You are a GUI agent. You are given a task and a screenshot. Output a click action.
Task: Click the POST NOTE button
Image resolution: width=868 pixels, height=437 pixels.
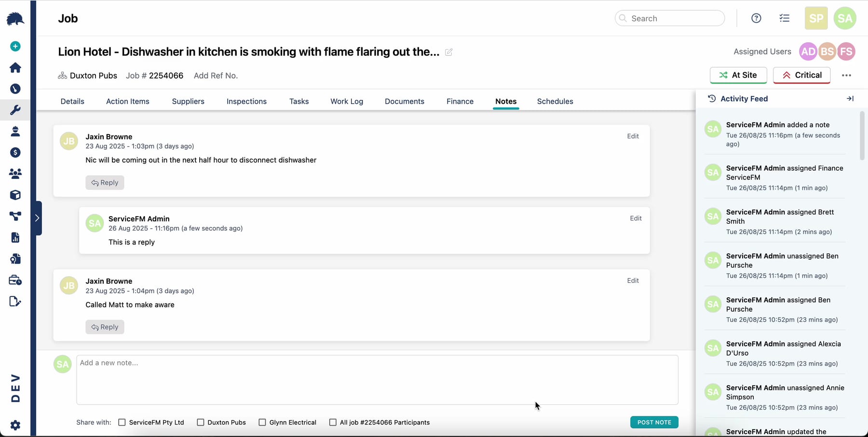click(x=654, y=423)
